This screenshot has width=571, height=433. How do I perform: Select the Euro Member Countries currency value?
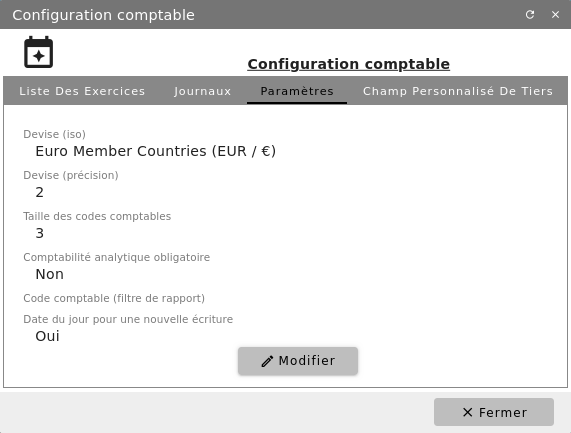(x=155, y=151)
